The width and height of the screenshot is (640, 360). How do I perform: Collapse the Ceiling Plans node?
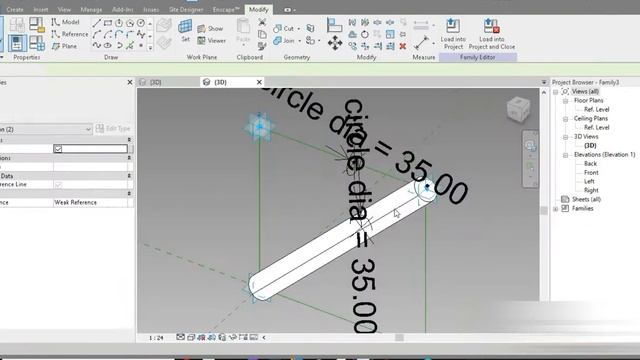pyautogui.click(x=565, y=119)
